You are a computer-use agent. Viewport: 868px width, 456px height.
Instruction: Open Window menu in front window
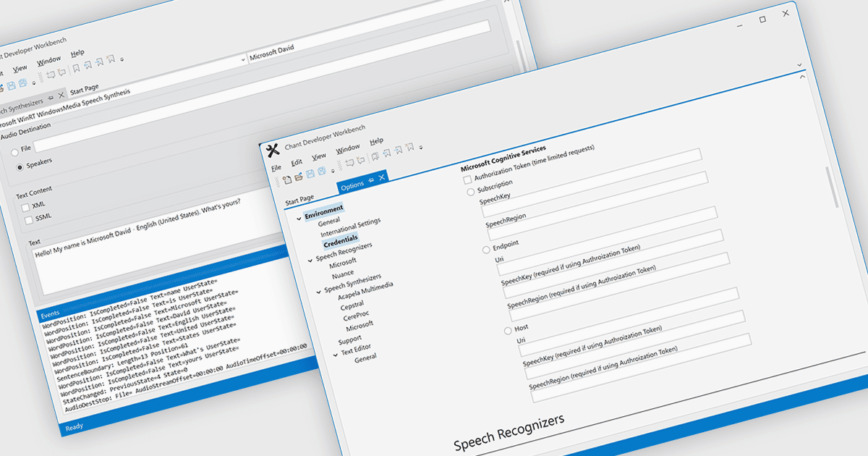(348, 148)
